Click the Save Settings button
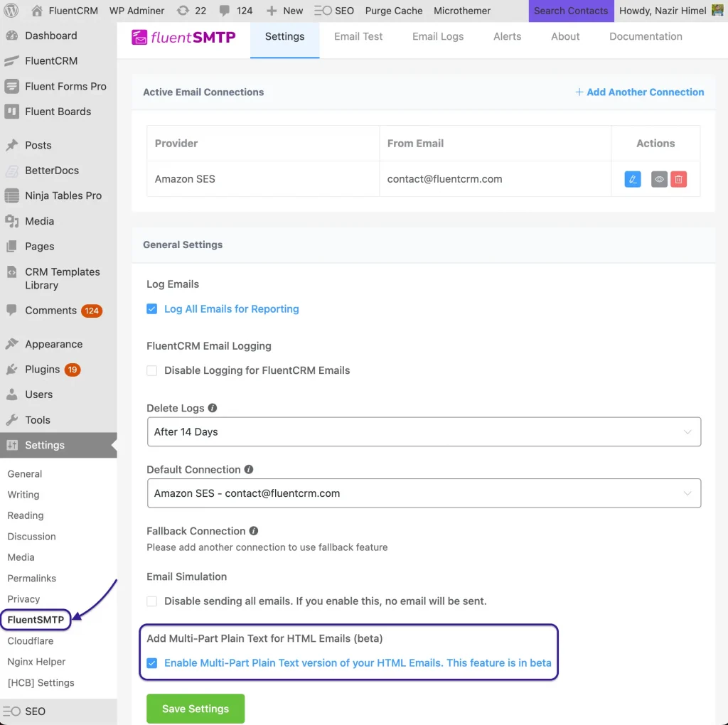Screen dimensions: 728x725 [195, 708]
